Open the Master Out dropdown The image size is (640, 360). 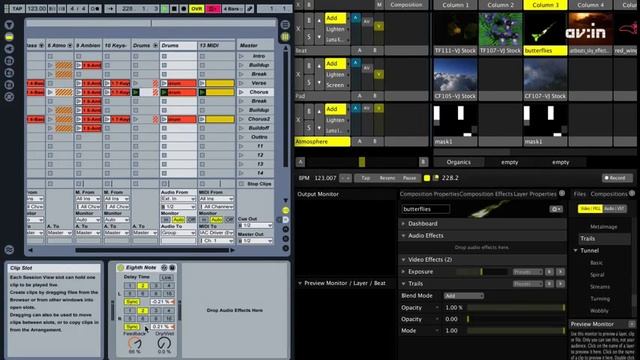tap(256, 241)
